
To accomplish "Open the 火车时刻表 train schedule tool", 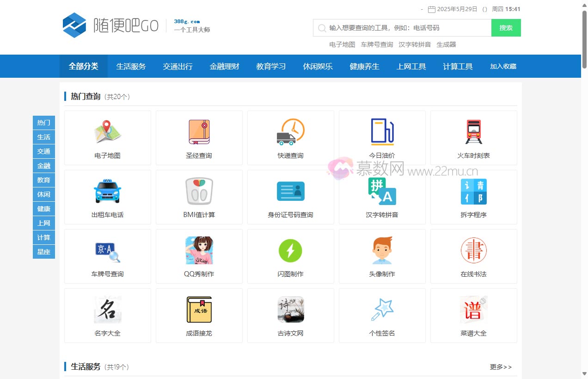I will [473, 137].
